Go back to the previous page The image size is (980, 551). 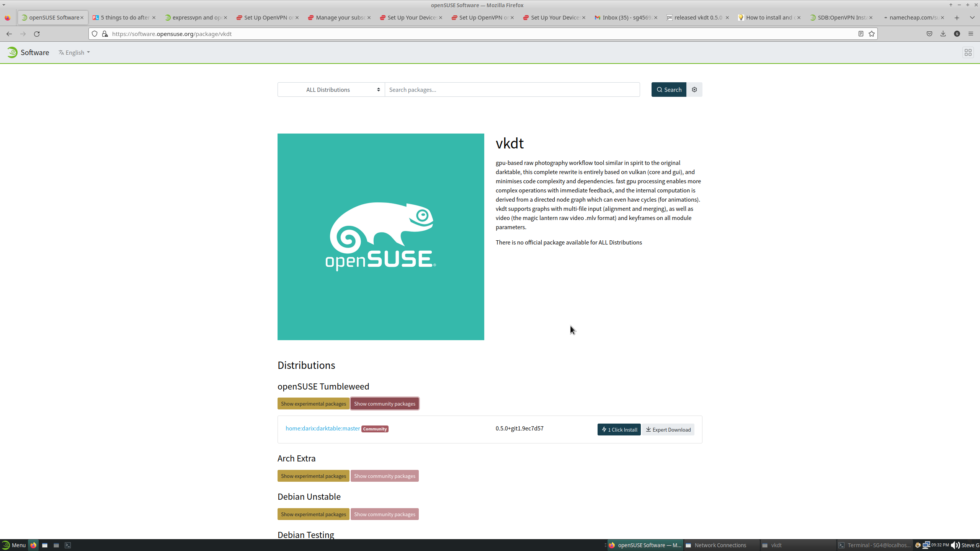(x=9, y=34)
